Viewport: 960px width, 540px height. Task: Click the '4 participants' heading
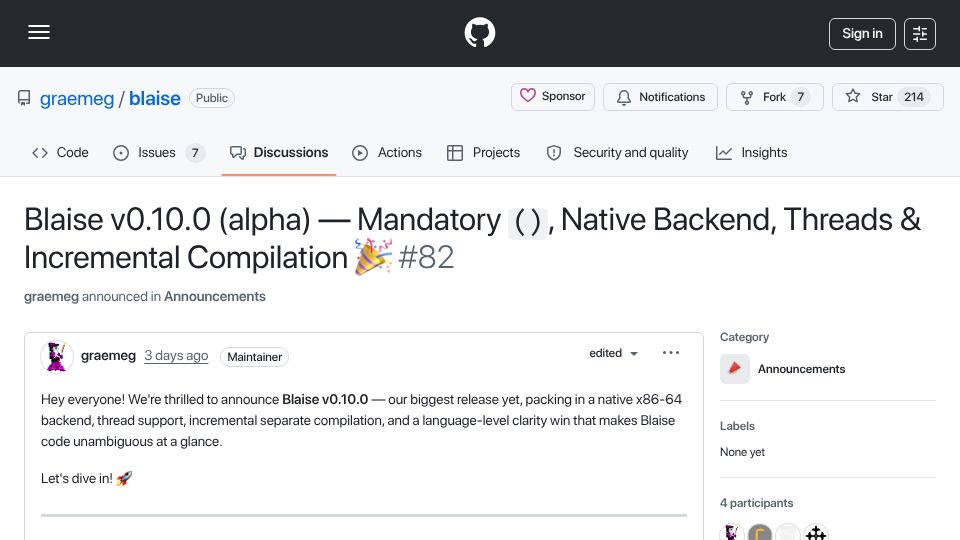click(757, 503)
